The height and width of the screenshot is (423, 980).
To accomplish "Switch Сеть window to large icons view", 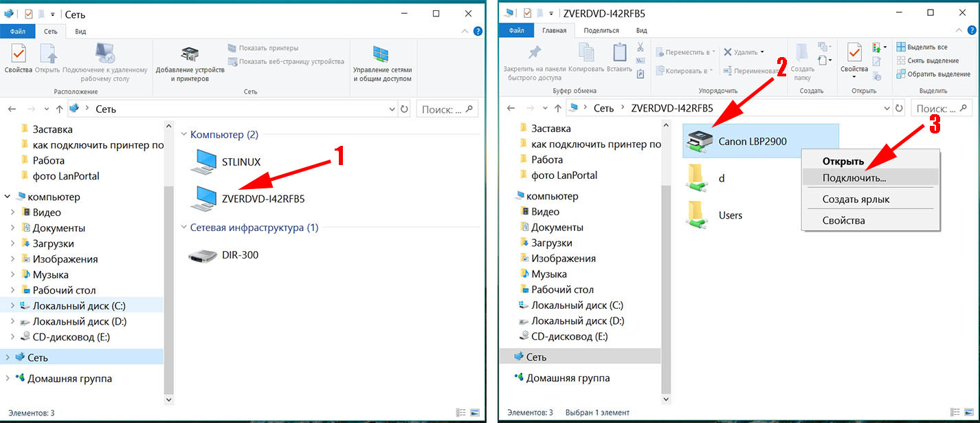I will coord(474,413).
